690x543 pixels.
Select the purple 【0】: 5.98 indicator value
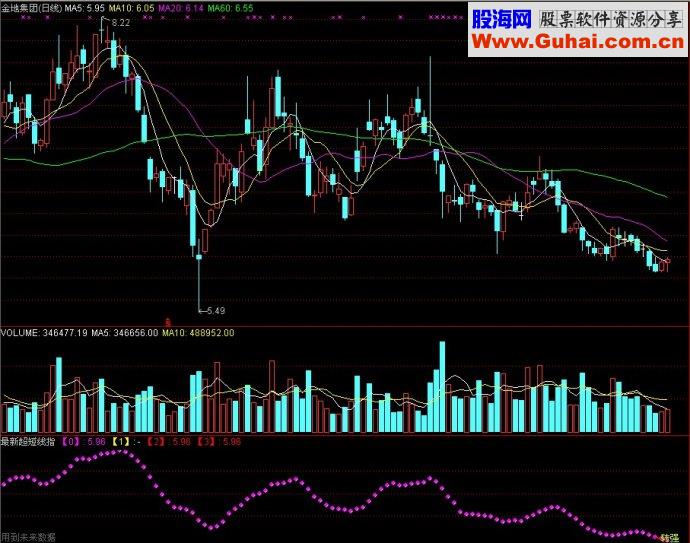point(83,441)
